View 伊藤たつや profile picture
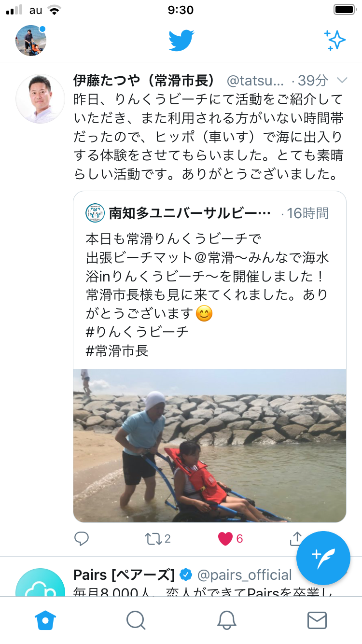The image size is (362, 644). point(41,98)
